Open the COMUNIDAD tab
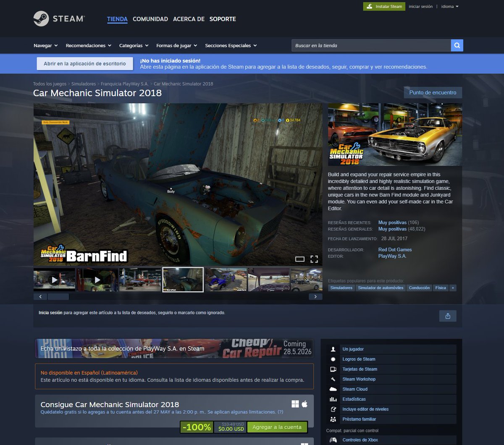 point(150,19)
